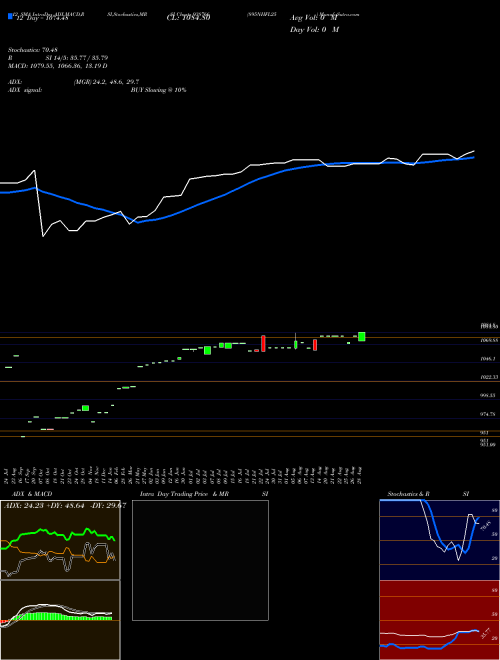Click inside the empty intraday price chart box
This screenshot has width=500, height=660.
pos(200,560)
